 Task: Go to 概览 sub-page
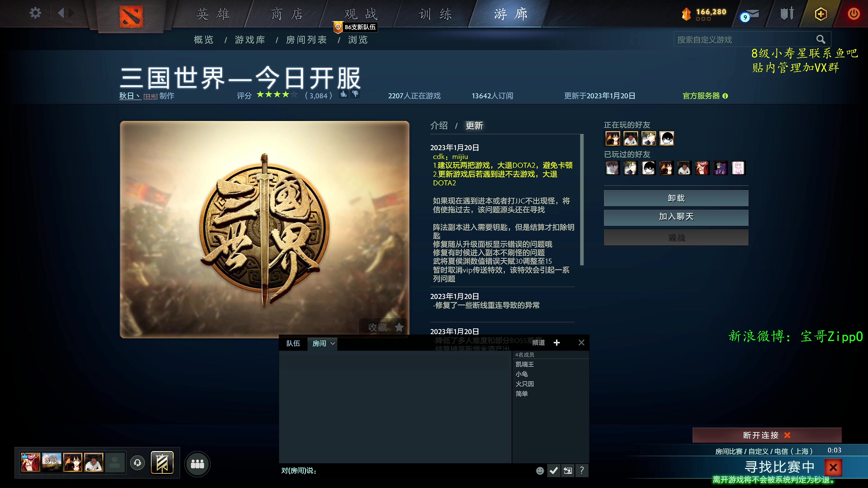point(204,40)
